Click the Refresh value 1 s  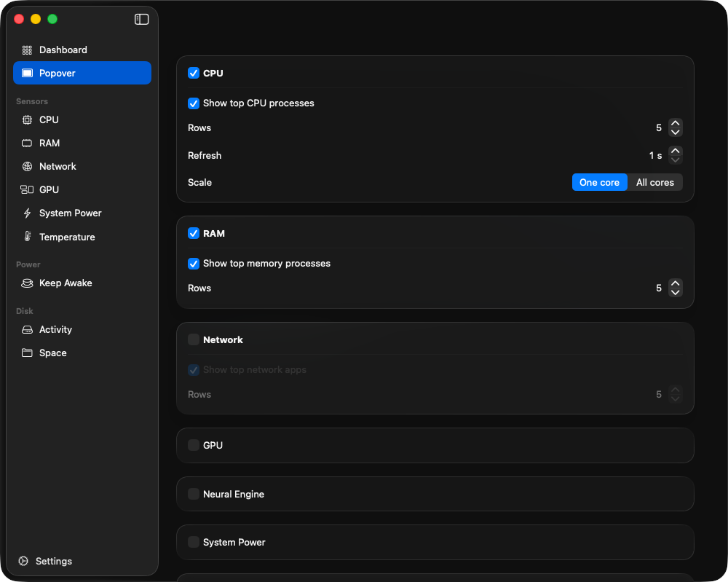click(x=655, y=156)
